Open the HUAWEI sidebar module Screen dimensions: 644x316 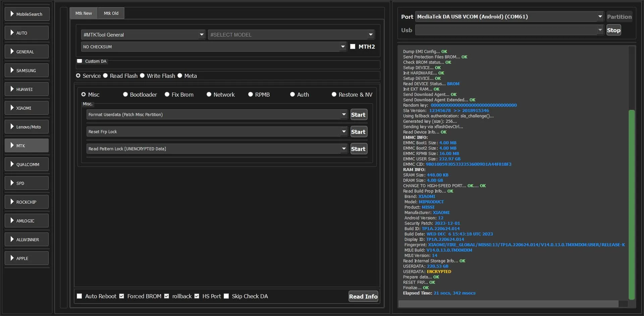pos(27,89)
